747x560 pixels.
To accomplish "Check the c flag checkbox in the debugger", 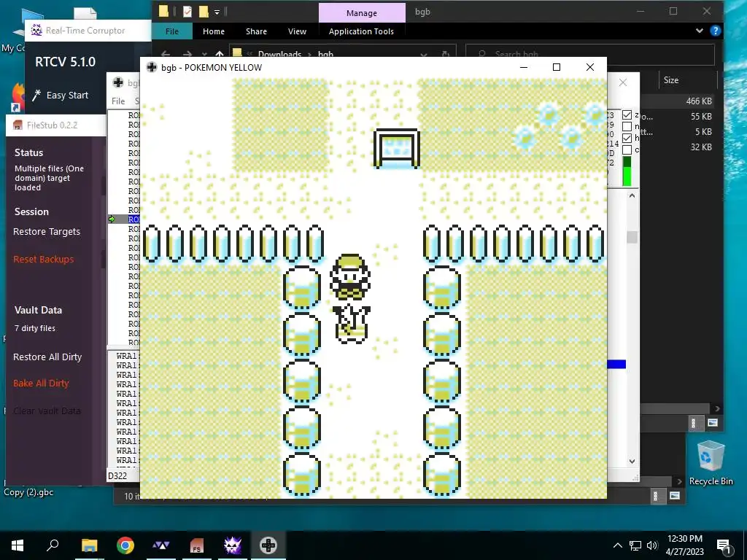I will coord(627,149).
